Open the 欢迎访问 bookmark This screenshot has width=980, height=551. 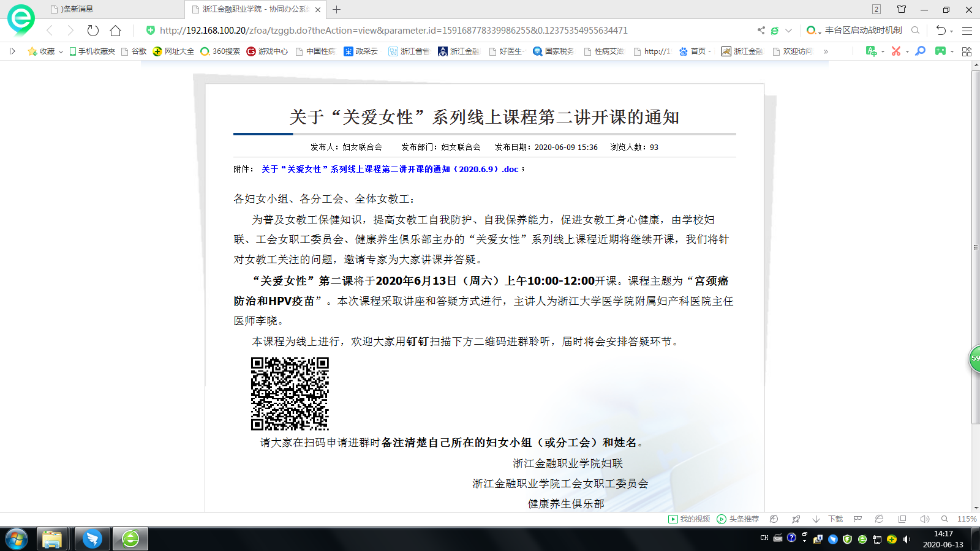(x=793, y=51)
